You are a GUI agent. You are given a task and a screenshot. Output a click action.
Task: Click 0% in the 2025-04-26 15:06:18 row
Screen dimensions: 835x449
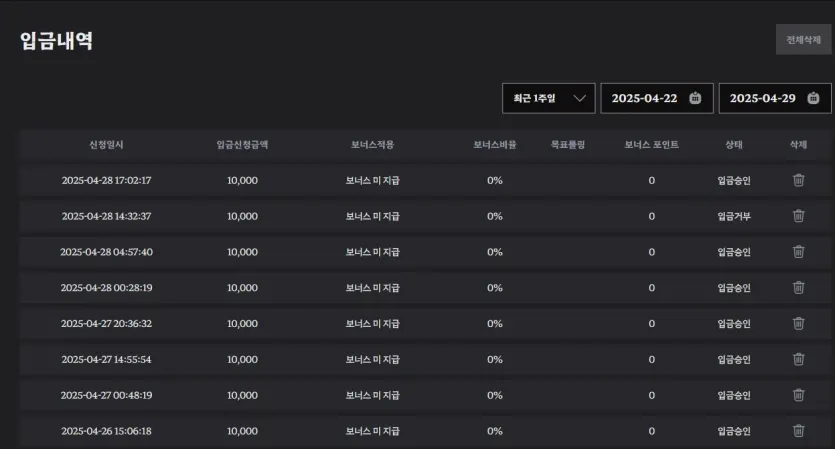pyautogui.click(x=495, y=431)
